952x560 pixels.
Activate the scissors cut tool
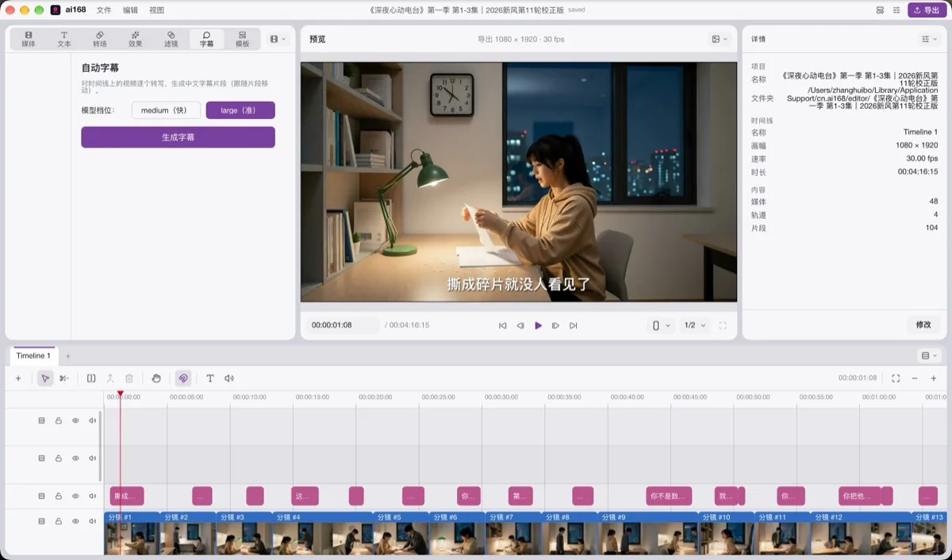(64, 378)
